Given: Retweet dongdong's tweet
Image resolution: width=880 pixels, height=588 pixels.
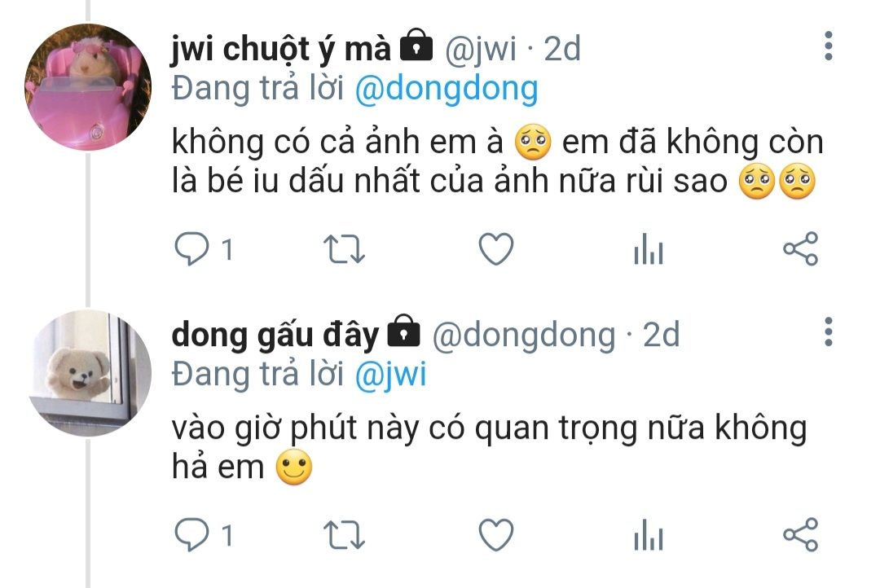Looking at the screenshot, I should (344, 535).
